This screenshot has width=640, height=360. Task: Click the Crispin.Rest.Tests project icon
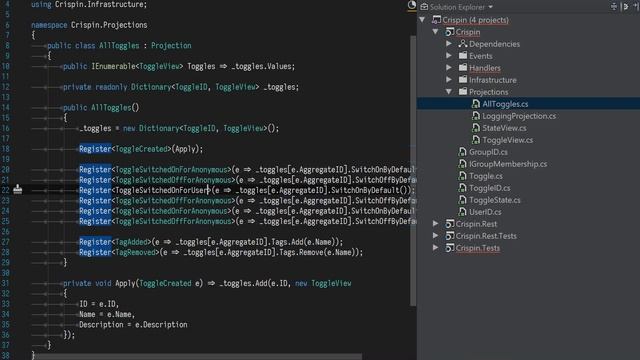pos(449,236)
